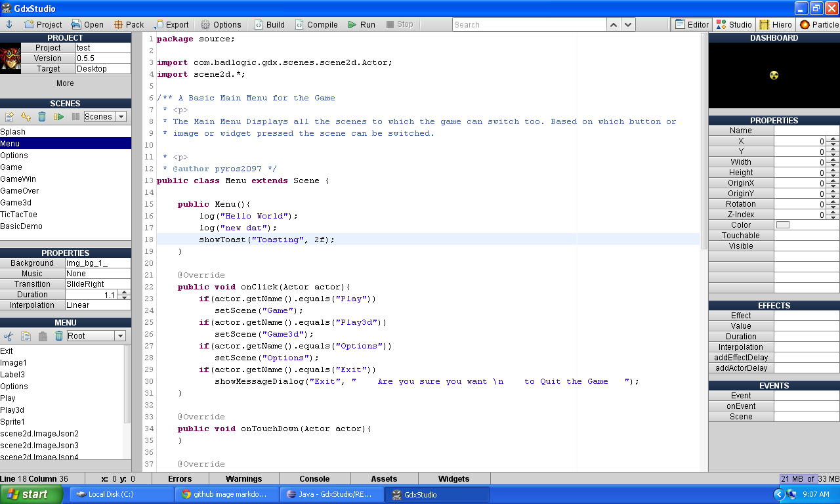Click the radiation icon in the Dashboard
The height and width of the screenshot is (504, 840).
[774, 75]
